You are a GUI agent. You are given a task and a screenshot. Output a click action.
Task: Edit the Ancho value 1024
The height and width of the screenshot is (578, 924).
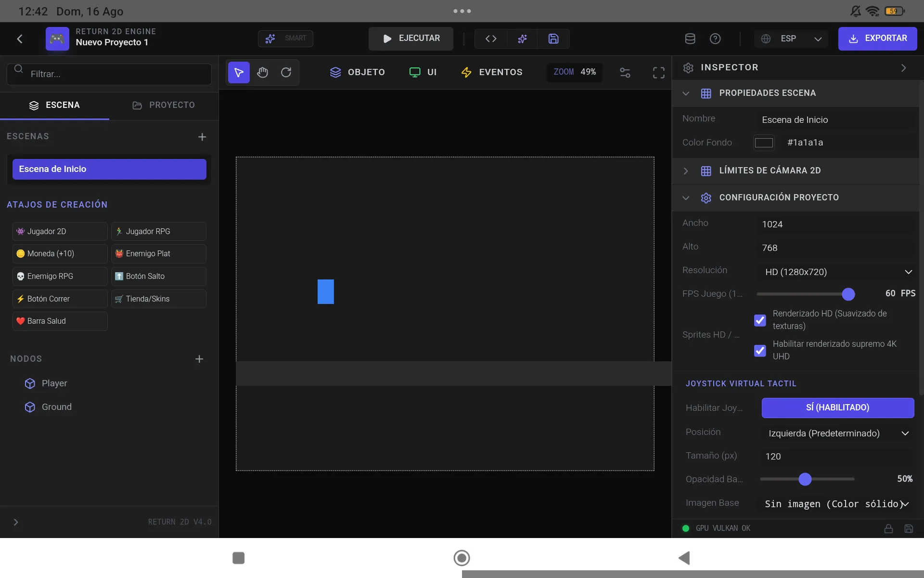[836, 224]
